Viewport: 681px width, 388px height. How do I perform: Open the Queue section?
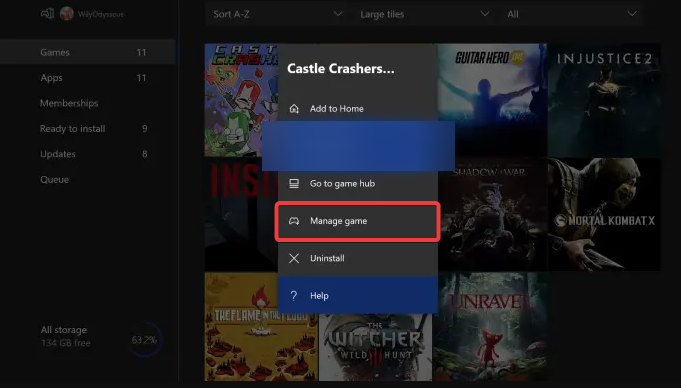[x=88, y=179]
